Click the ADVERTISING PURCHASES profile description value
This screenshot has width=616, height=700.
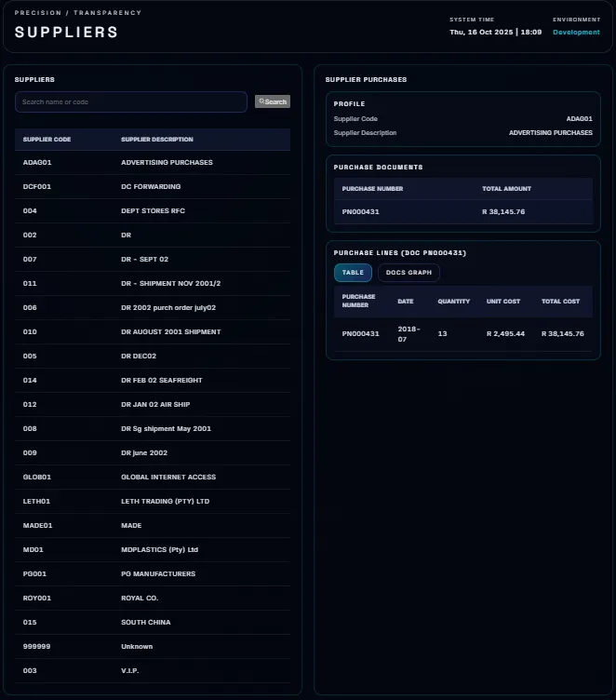tap(551, 132)
